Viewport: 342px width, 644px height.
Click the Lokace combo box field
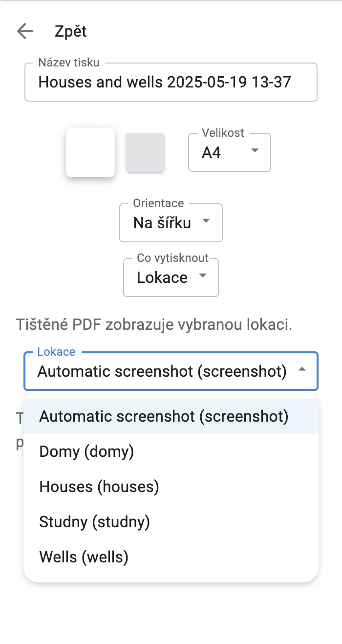[171, 371]
